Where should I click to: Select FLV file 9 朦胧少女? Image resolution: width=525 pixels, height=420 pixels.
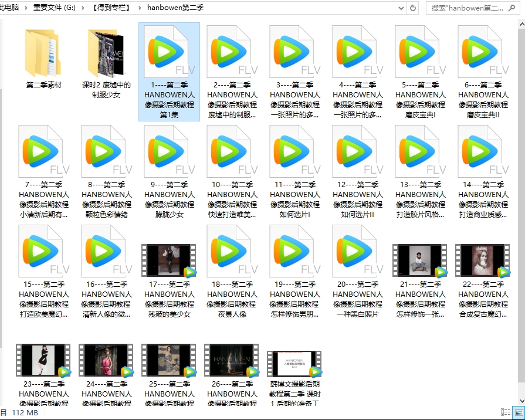(169, 154)
